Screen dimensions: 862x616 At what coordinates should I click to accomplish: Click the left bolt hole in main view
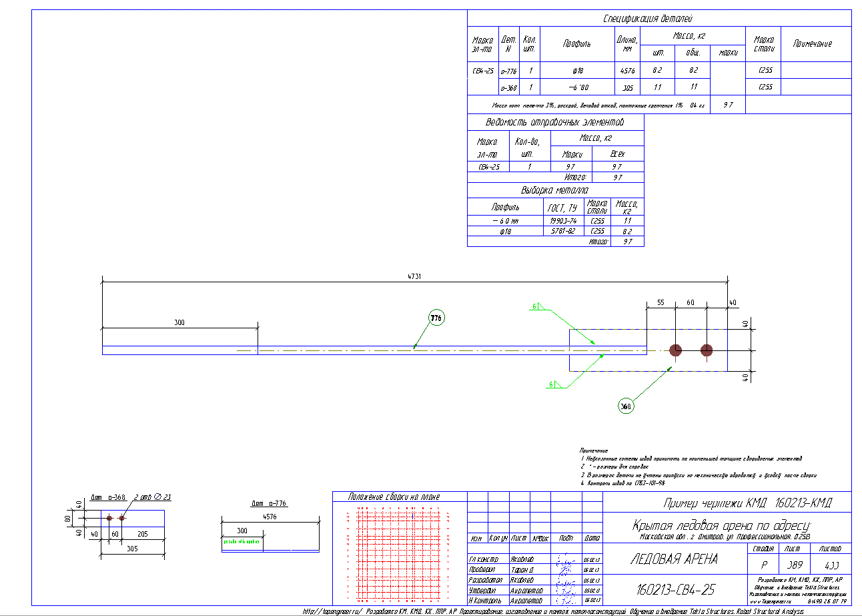676,350
